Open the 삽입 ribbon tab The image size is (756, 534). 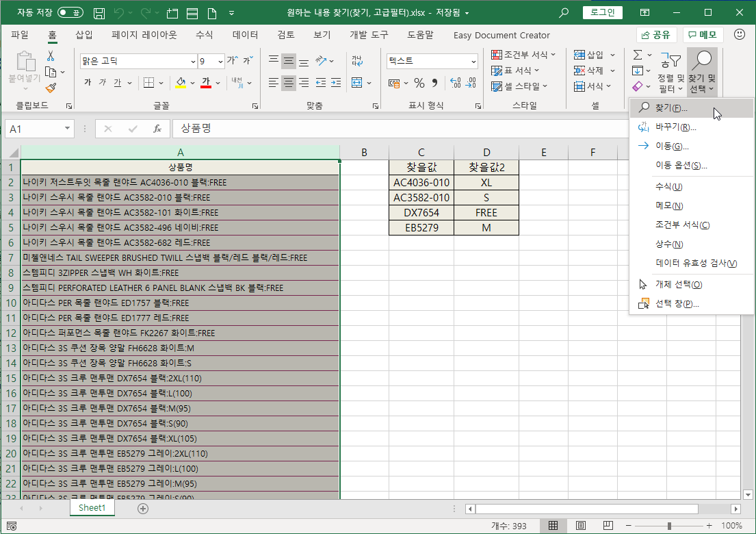[84, 35]
